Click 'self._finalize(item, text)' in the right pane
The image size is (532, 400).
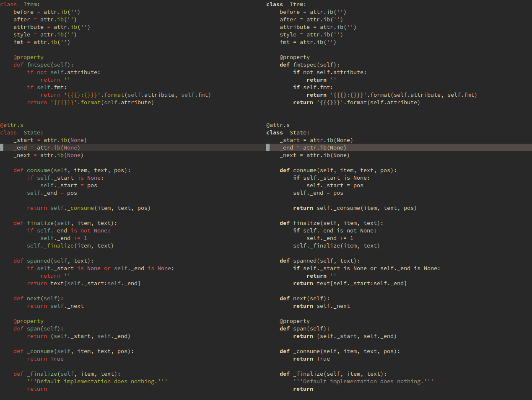(336, 246)
